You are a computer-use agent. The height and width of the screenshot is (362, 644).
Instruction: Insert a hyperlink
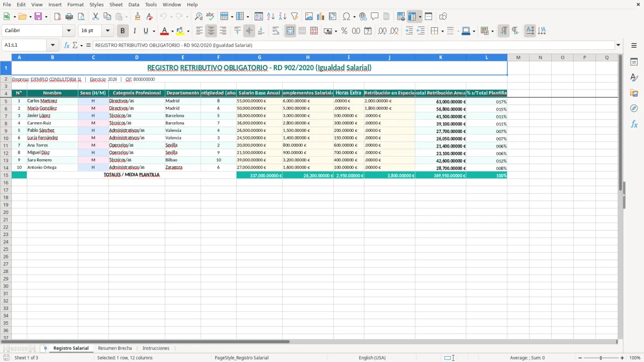[x=363, y=17]
